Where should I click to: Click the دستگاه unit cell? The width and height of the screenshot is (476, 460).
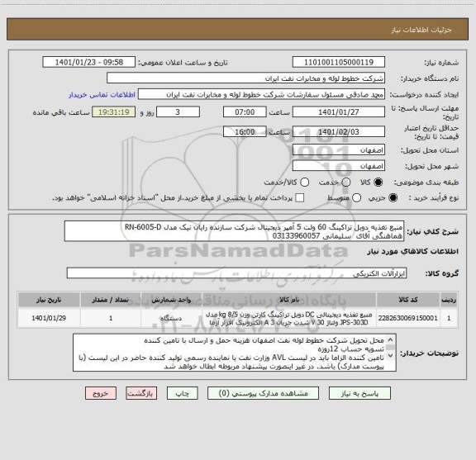(171, 318)
